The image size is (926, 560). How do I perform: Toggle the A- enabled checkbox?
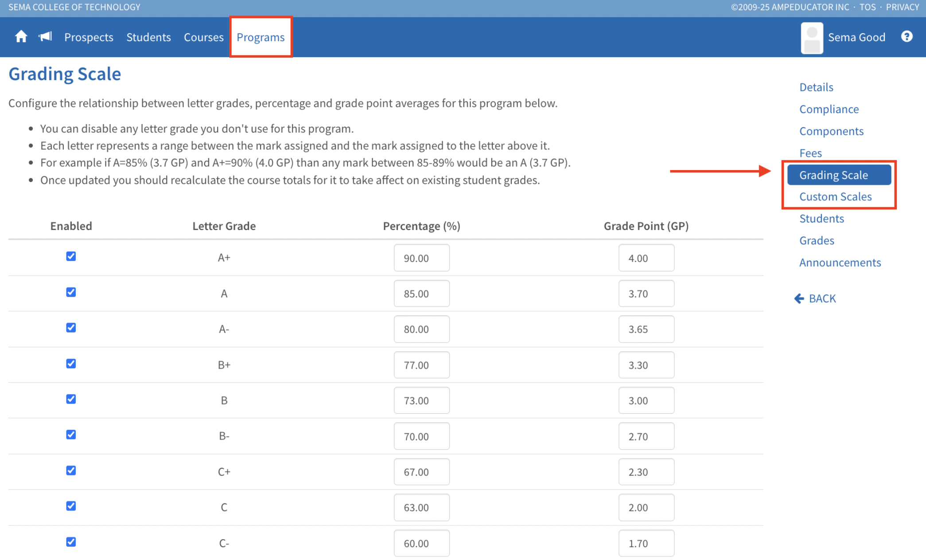pyautogui.click(x=71, y=328)
